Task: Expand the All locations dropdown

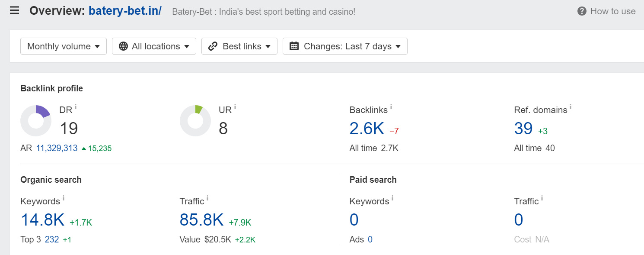Action: point(154,46)
